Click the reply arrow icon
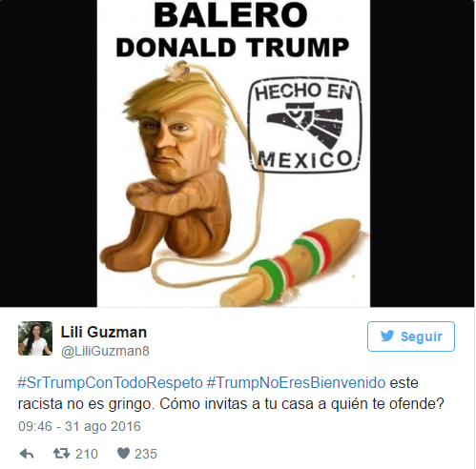 27,454
